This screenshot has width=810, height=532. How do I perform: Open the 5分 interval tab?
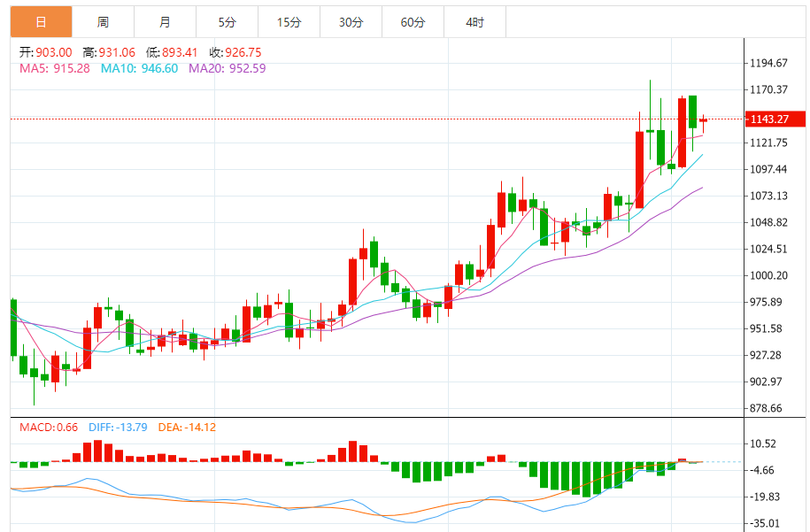click(228, 22)
